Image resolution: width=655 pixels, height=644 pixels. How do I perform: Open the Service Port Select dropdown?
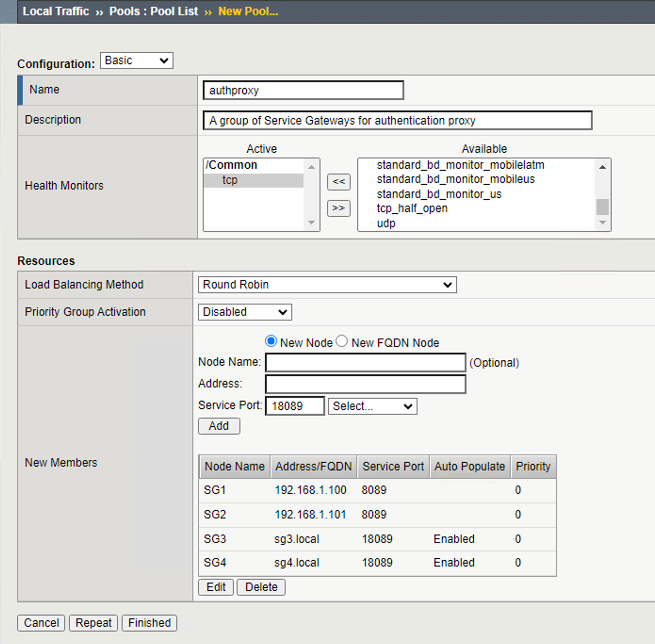pos(372,406)
